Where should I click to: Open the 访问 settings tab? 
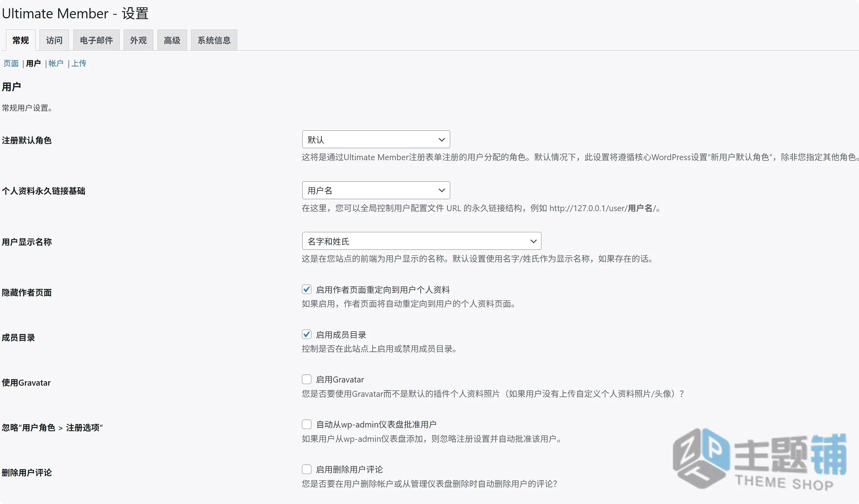54,40
